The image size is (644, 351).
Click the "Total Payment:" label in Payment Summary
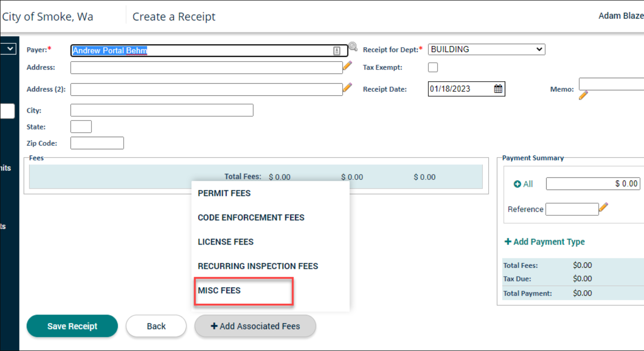[x=527, y=293]
